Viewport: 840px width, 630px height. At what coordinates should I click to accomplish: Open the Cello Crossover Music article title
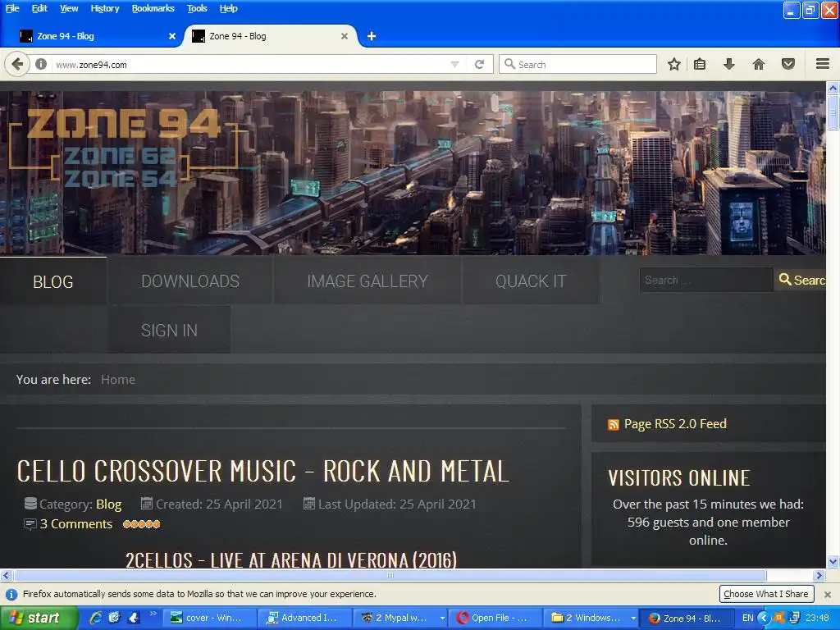tap(263, 471)
